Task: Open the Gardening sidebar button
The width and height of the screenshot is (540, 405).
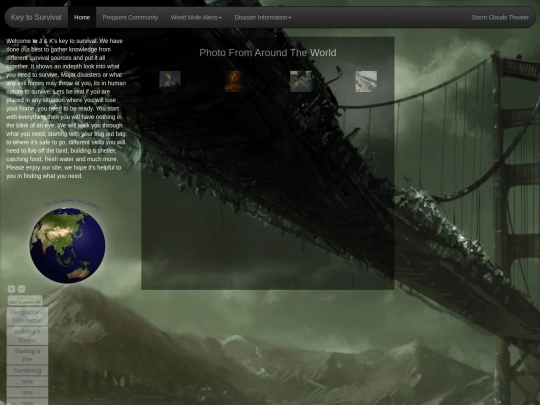Action: [27, 371]
